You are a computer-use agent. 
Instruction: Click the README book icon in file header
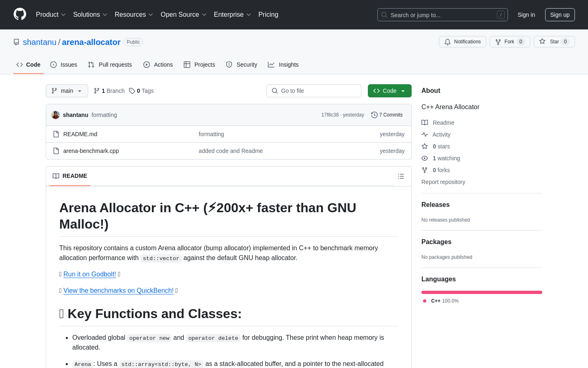click(x=56, y=176)
